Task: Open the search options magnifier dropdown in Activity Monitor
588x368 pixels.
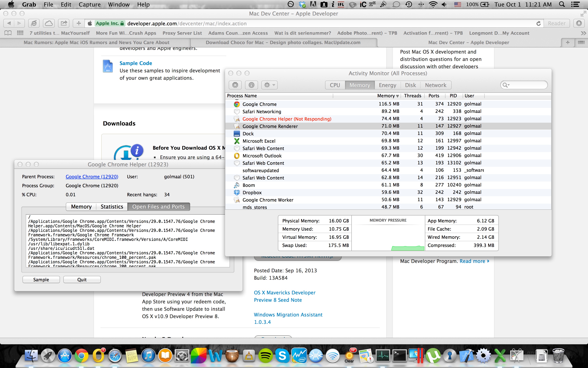Action: [x=506, y=85]
